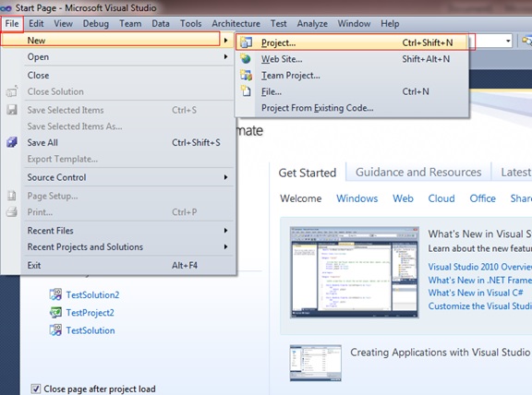Expand the Source Control submenu arrow

coord(225,177)
